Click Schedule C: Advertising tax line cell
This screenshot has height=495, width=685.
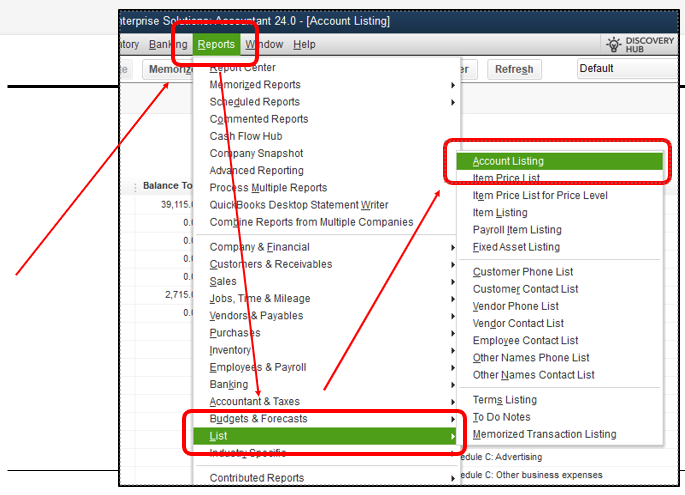pos(502,457)
